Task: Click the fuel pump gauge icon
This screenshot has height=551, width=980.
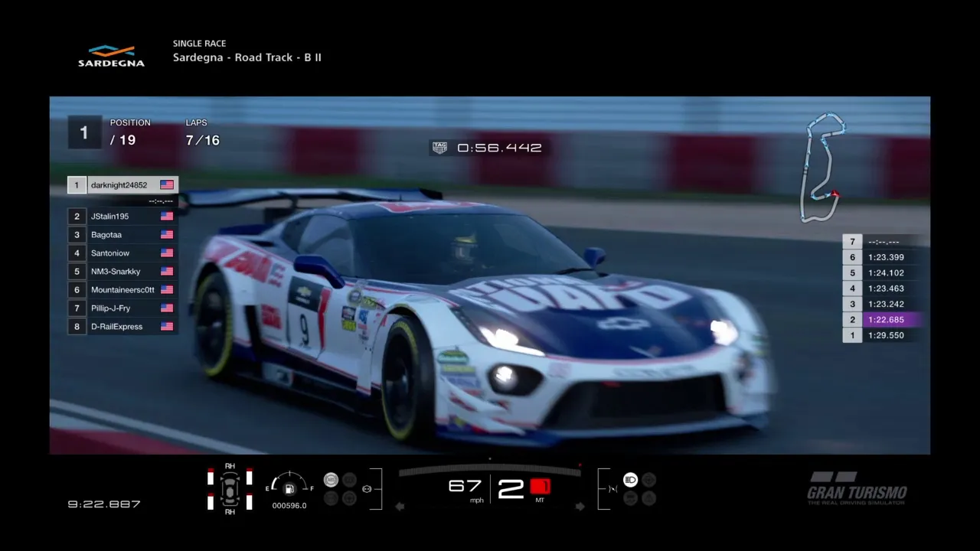Action: 289,489
